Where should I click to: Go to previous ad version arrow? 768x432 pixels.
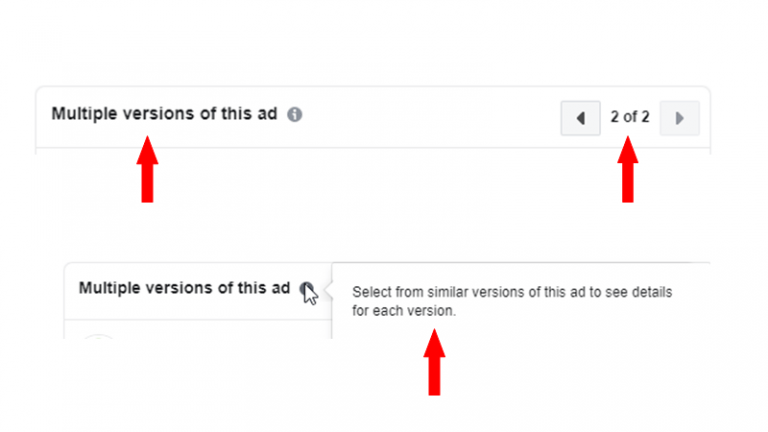[580, 118]
